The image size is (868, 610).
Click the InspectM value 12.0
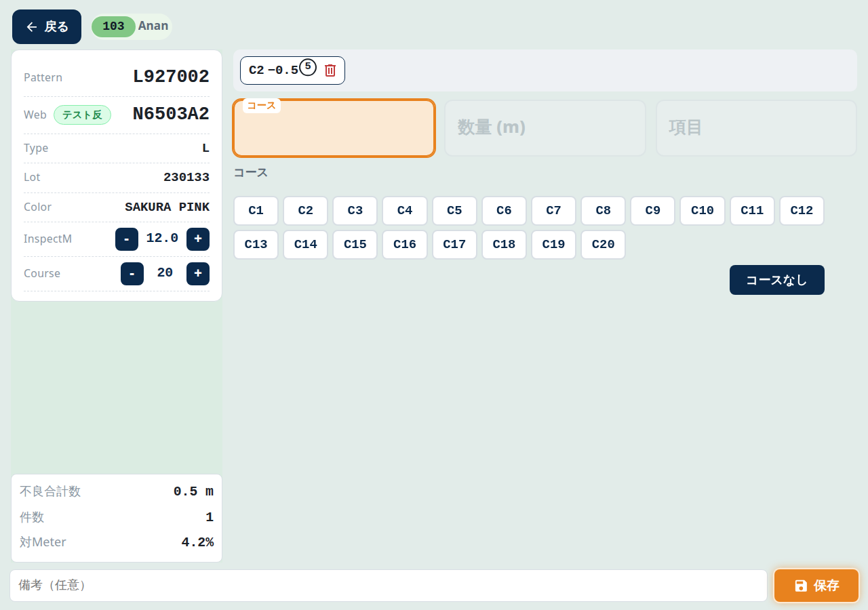(163, 239)
